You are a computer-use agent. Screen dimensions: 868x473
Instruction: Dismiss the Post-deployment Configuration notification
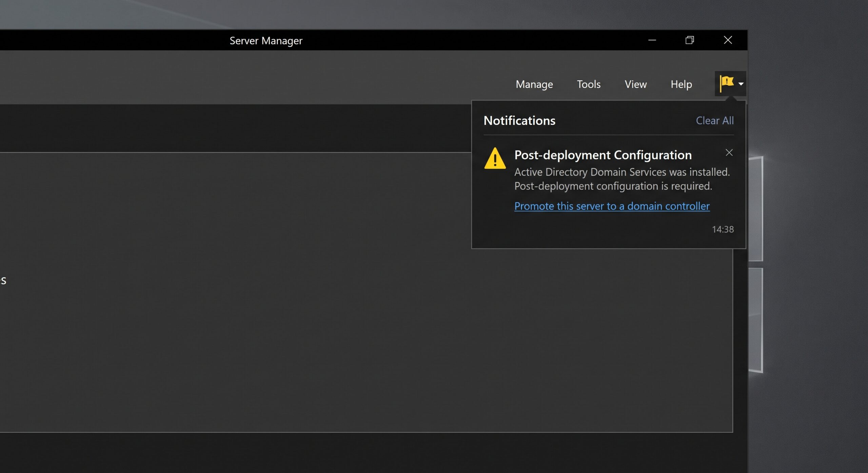tap(729, 152)
